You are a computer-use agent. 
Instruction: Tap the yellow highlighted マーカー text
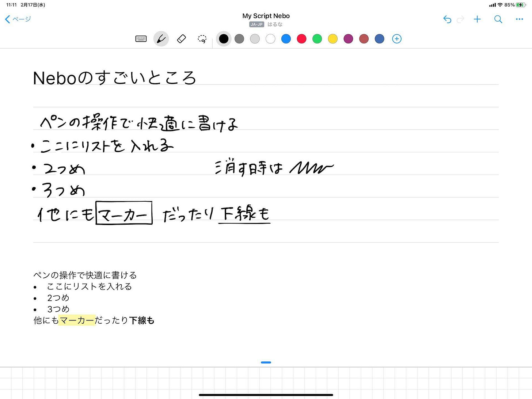point(77,320)
